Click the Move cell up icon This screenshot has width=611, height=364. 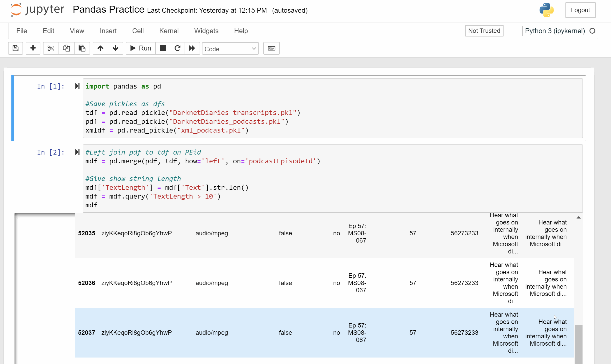pos(100,48)
